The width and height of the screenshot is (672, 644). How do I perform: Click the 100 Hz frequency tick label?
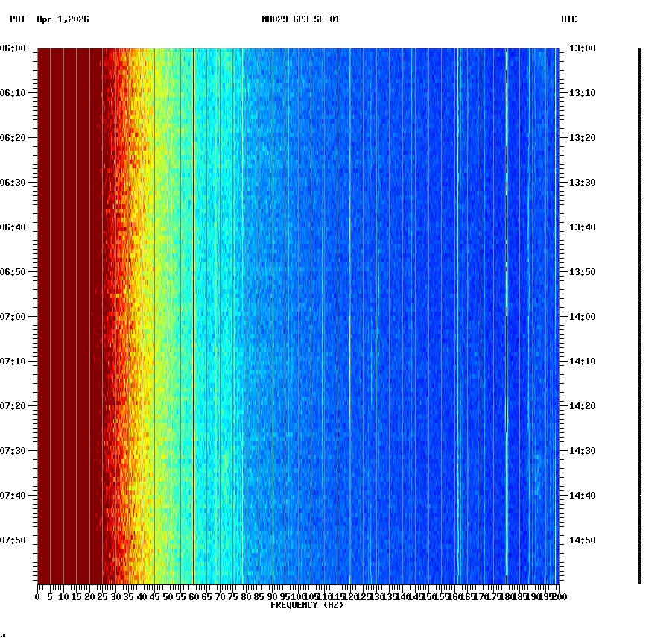296,596
